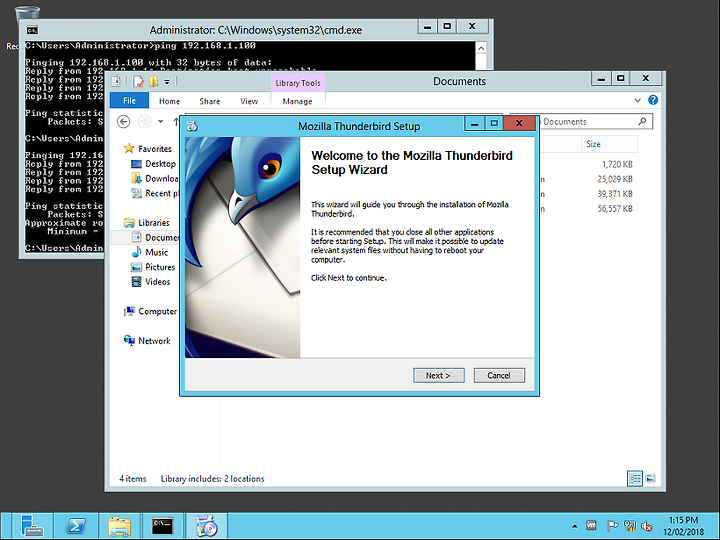
Task: Open Server Manager from taskbar
Action: coord(32,526)
